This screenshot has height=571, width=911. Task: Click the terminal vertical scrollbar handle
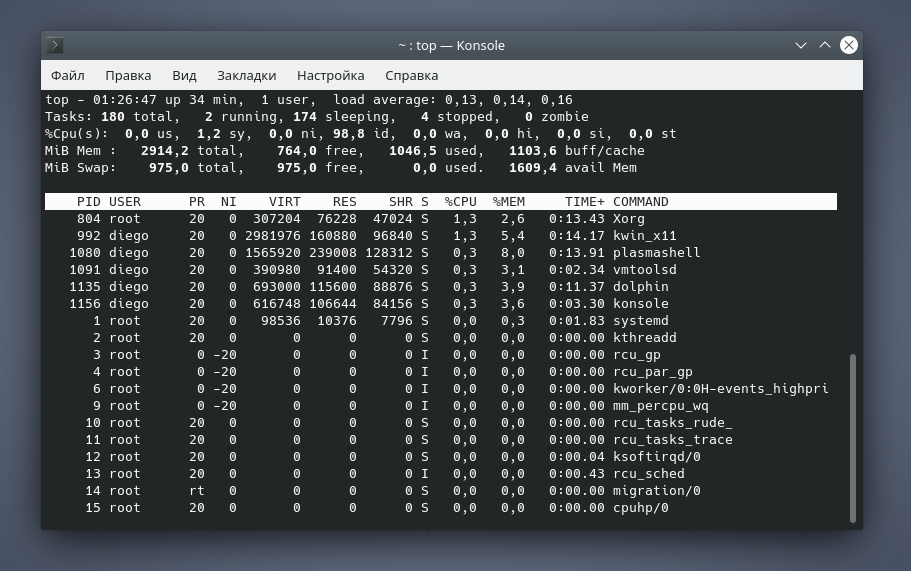tap(852, 436)
